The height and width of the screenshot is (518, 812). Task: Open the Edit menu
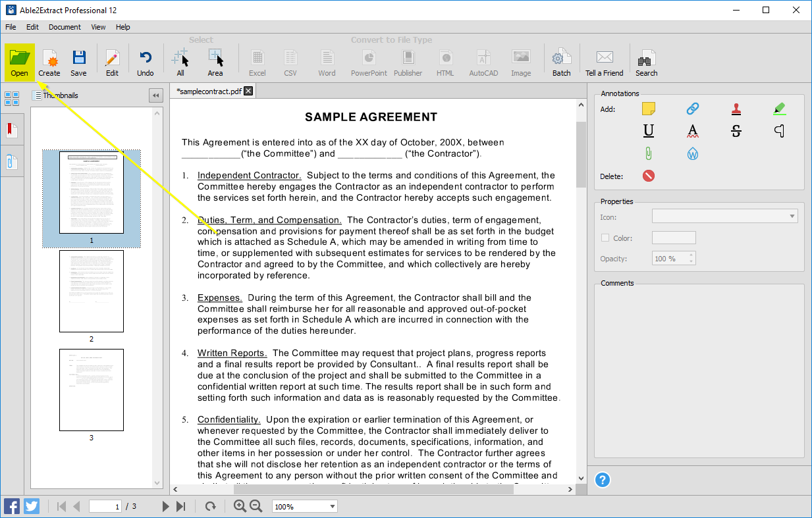click(x=32, y=27)
